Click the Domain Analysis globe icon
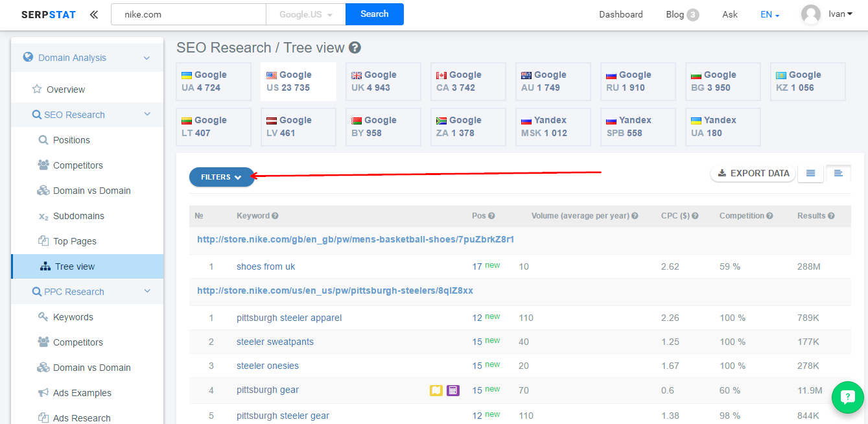Image resolution: width=868 pixels, height=424 pixels. point(28,57)
